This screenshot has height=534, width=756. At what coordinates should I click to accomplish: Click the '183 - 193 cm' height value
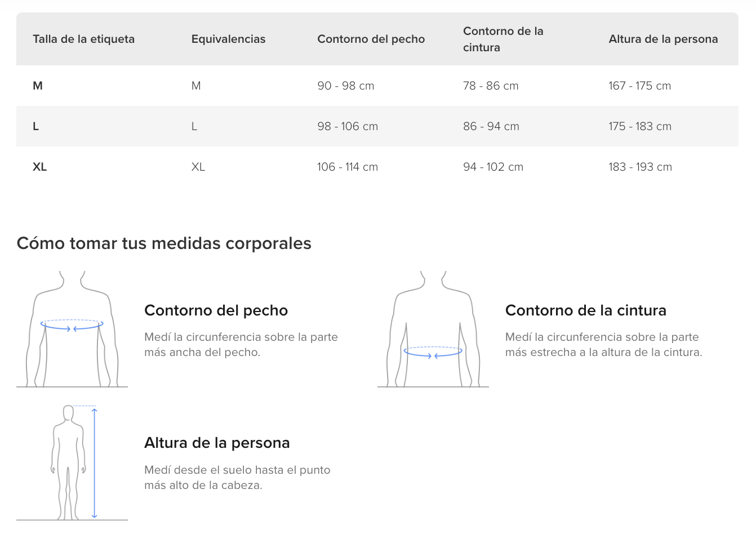coord(640,167)
